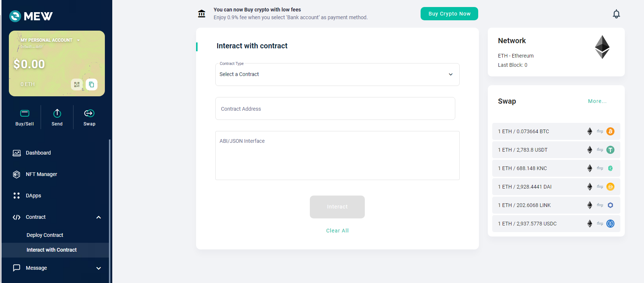644x283 pixels.
Task: Copy wallet address icon
Action: point(92,84)
